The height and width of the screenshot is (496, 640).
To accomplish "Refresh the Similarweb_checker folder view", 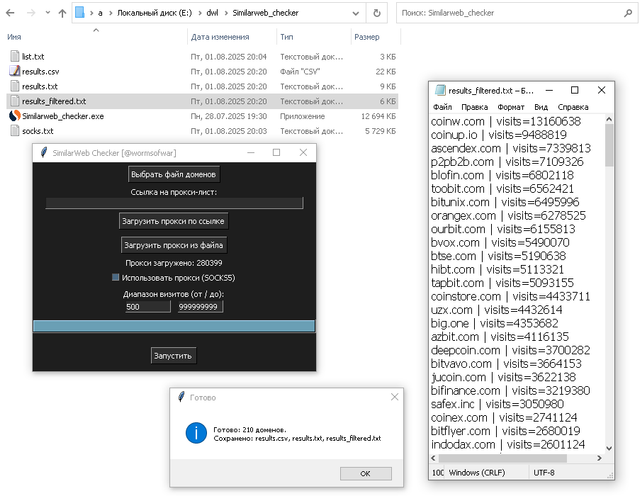I will tap(377, 13).
